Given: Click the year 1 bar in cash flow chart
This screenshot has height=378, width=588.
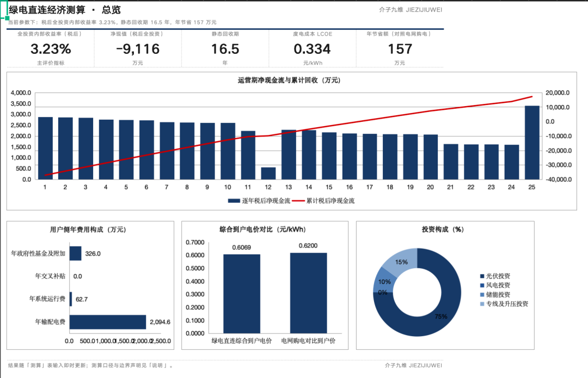Looking at the screenshot, I should tap(45, 148).
